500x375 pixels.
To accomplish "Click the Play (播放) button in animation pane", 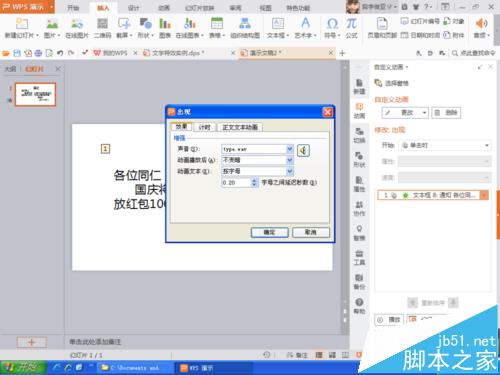I will 389,320.
